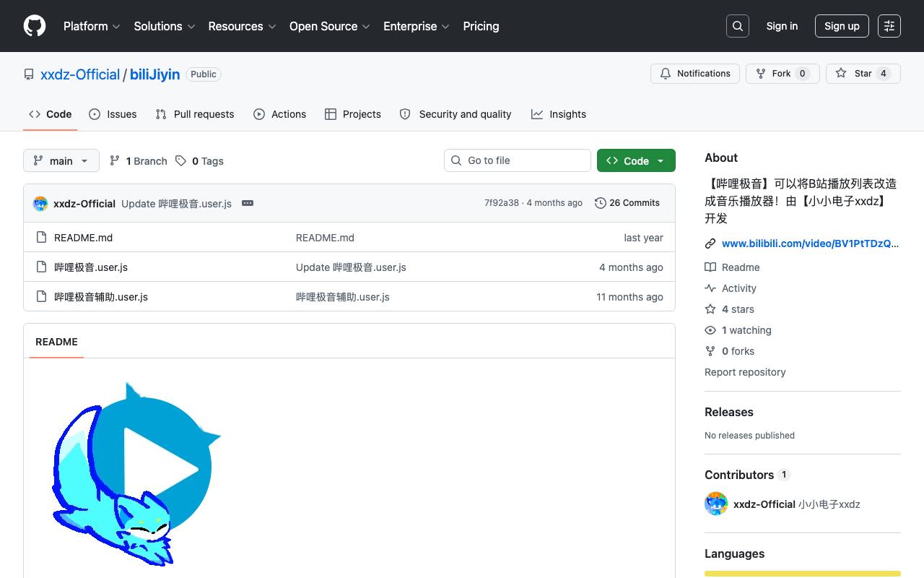
Task: Star the repository with the Star button
Action: point(863,74)
